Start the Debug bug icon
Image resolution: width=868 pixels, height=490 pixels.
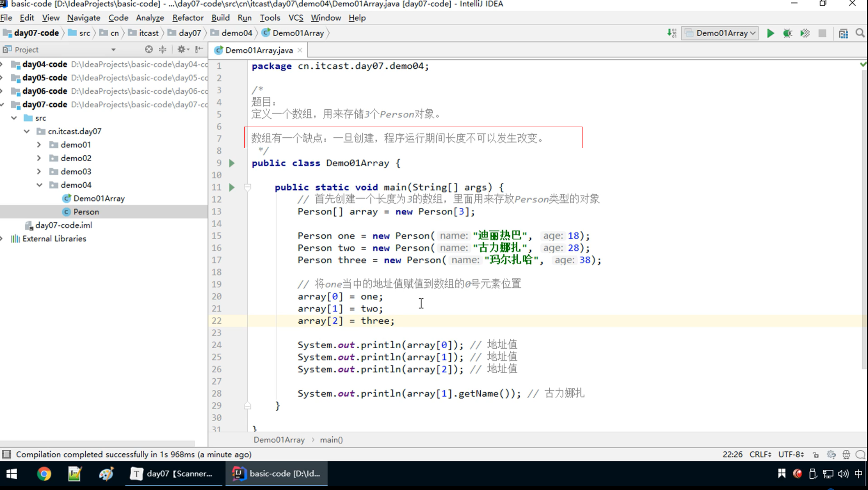point(787,33)
